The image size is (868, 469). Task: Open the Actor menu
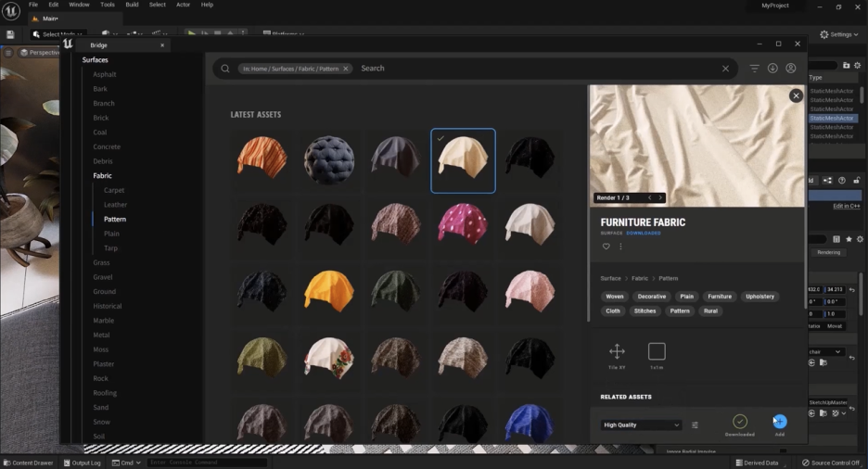click(184, 5)
